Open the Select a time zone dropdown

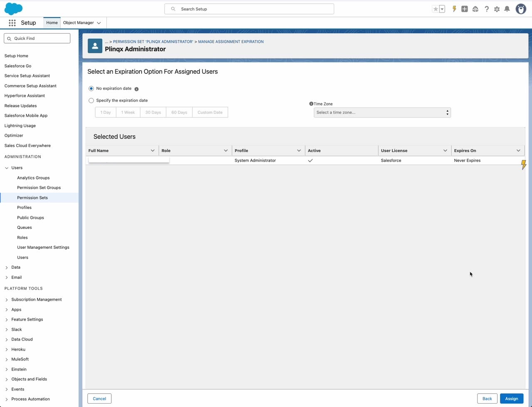point(382,113)
